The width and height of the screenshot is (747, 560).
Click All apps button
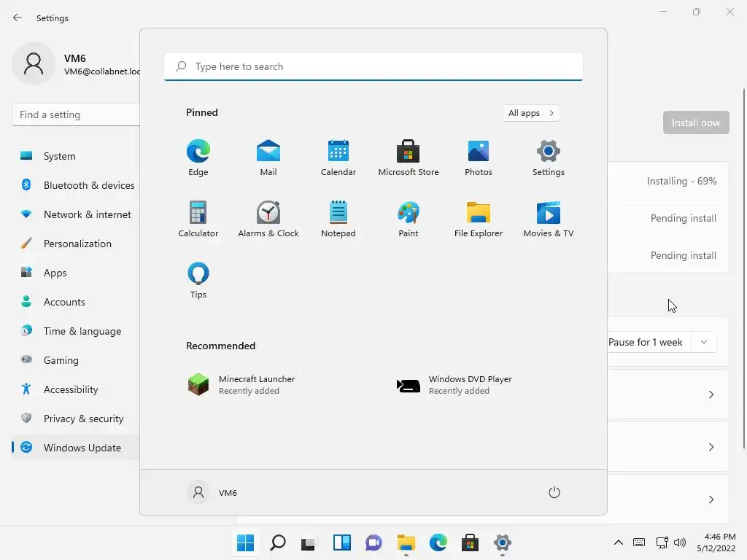531,113
